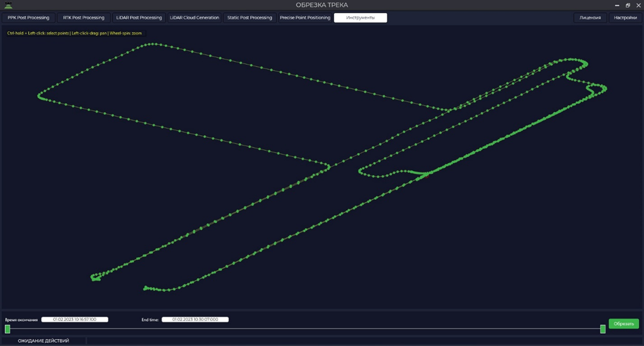Viewport: 644px width, 346px height.
Task: Grab the right green slider handle
Action: [x=602, y=329]
